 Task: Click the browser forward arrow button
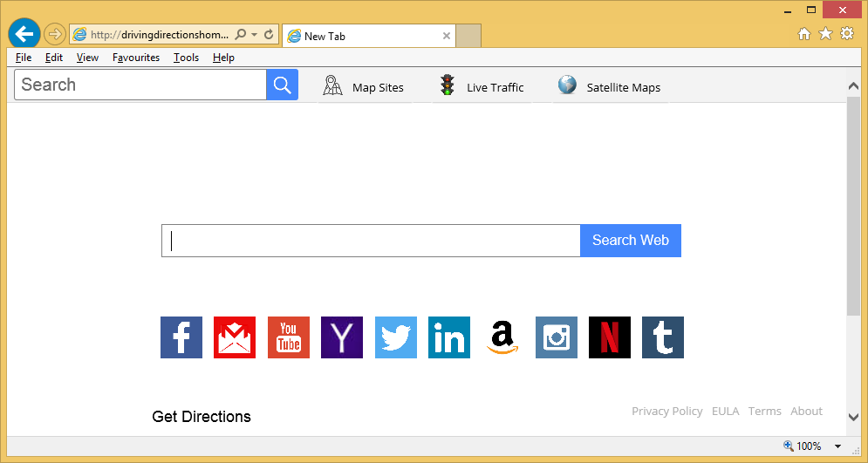(54, 34)
